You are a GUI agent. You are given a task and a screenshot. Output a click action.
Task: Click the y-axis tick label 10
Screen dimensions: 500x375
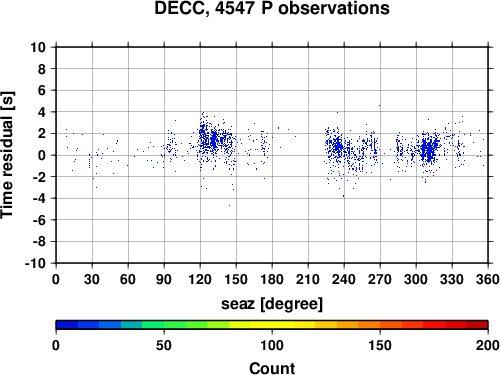pyautogui.click(x=38, y=47)
